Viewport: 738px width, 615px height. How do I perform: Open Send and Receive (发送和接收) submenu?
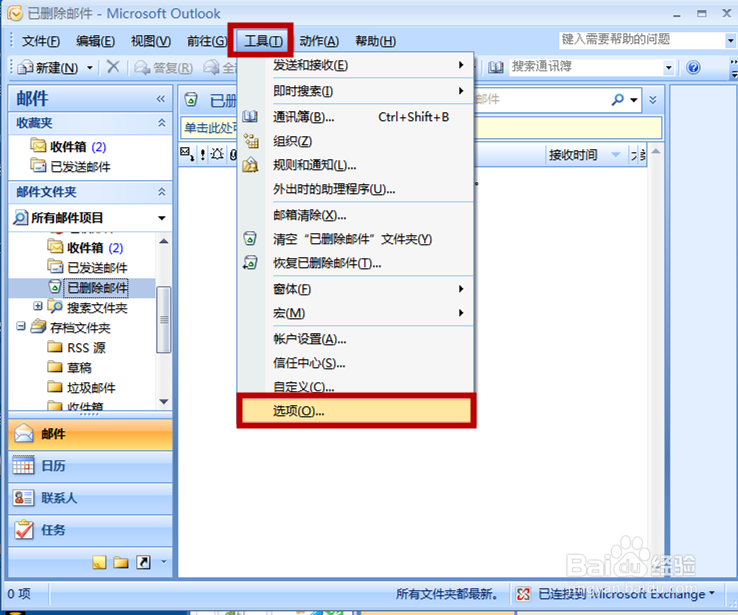(x=356, y=65)
